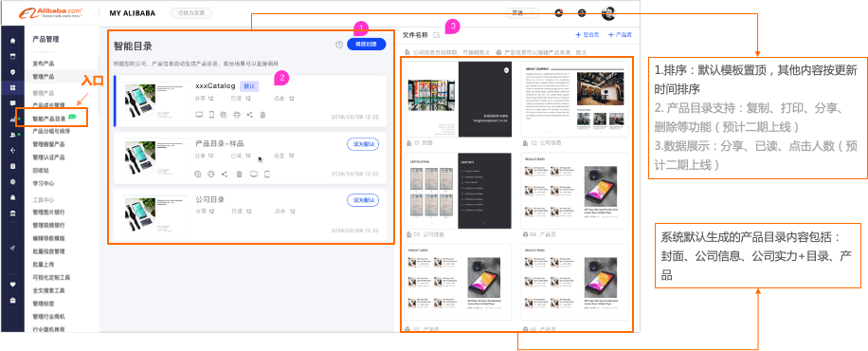
Task: Open 管理视频银行 in the side menu
Action: pyautogui.click(x=48, y=225)
